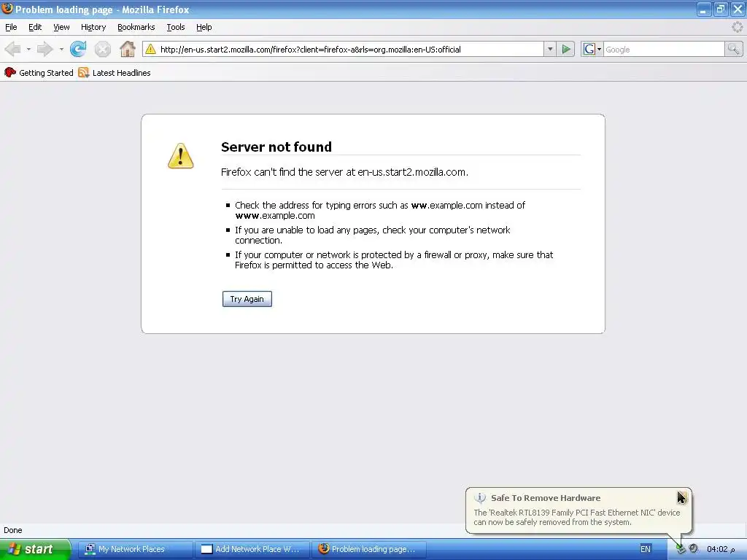
Task: Click the EN language bar indicator
Action: click(646, 549)
